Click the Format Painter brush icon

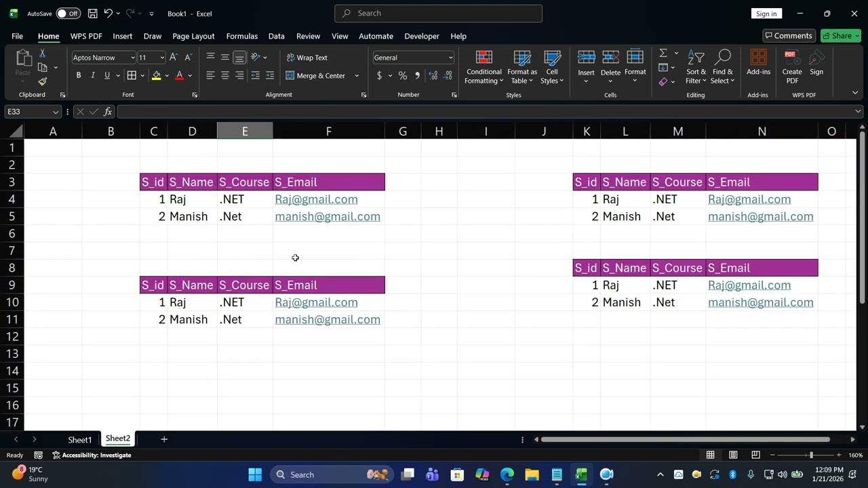[x=42, y=81]
